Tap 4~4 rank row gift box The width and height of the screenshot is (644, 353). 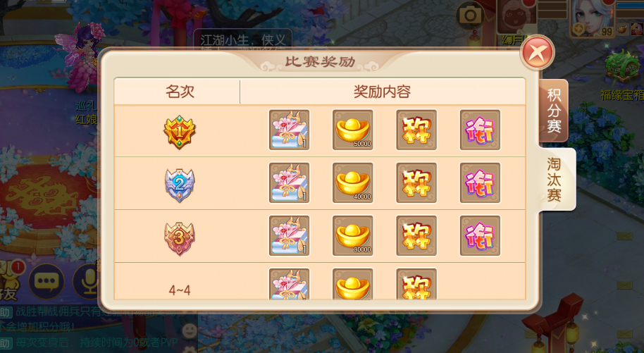click(x=289, y=284)
